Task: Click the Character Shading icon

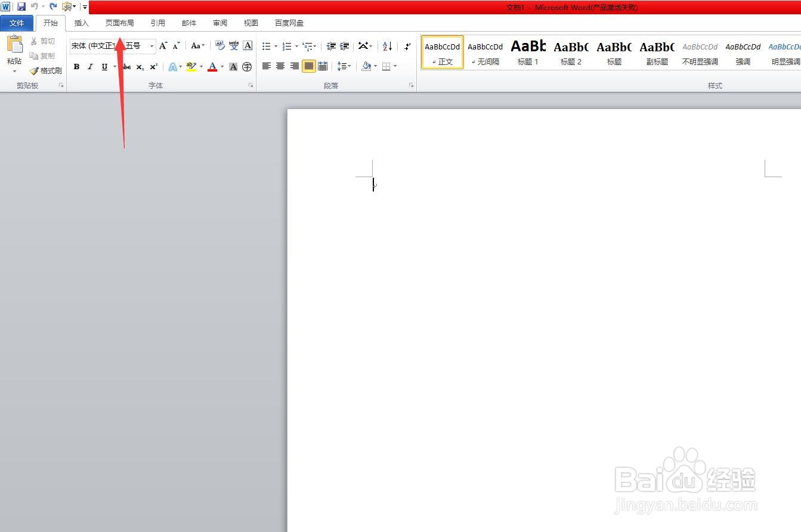Action: (233, 67)
